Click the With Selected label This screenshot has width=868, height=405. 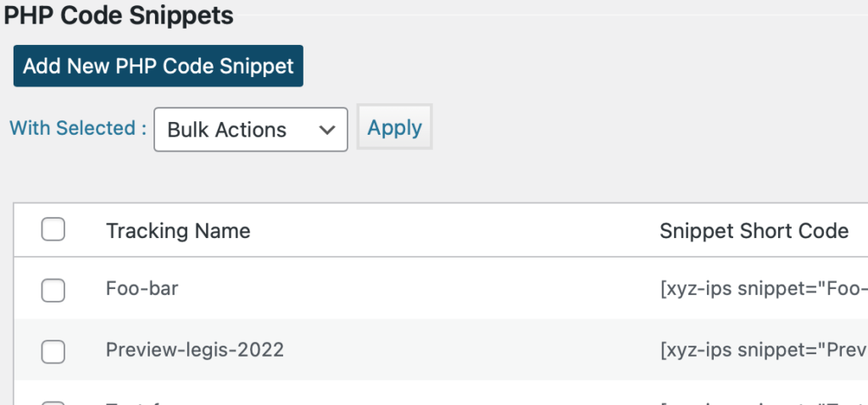pyautogui.click(x=78, y=128)
